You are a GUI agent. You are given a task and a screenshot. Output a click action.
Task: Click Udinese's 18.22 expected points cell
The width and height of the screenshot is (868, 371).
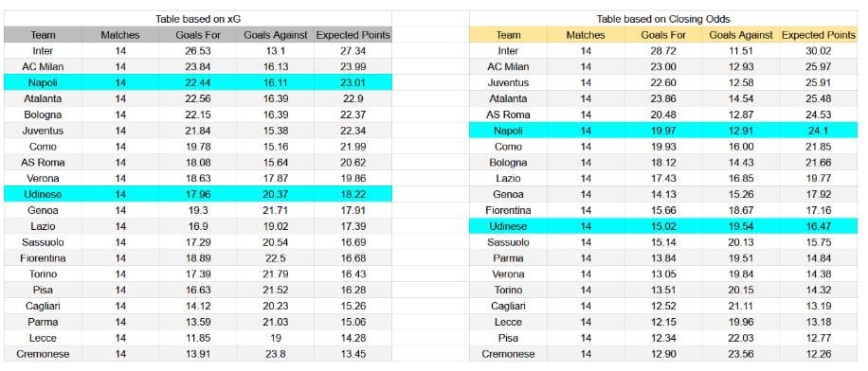pos(353,195)
